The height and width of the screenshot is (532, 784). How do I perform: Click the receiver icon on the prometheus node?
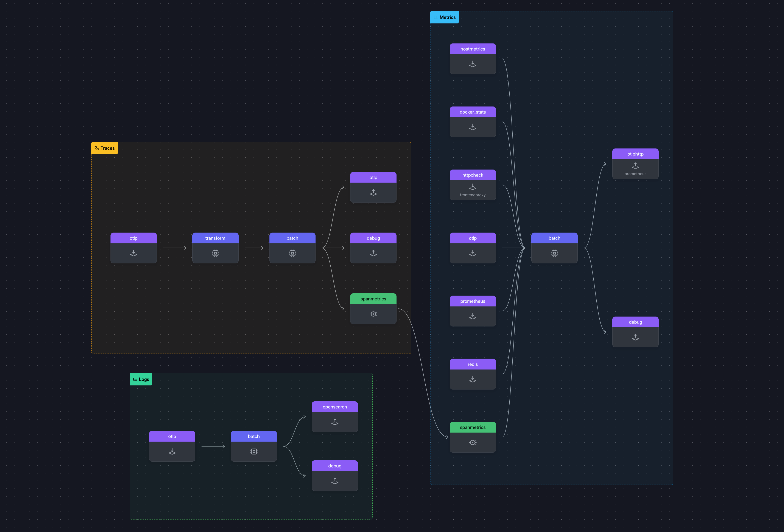tap(473, 316)
